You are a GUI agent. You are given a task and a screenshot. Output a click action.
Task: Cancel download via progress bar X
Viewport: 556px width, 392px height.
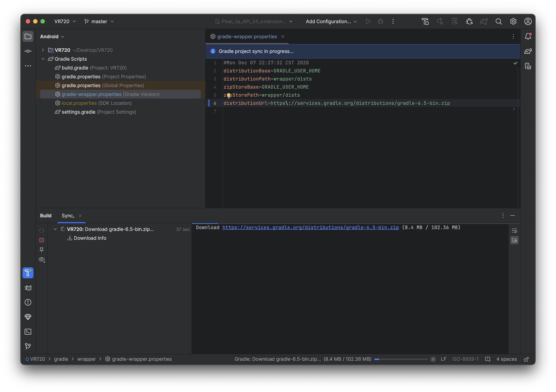[433, 359]
